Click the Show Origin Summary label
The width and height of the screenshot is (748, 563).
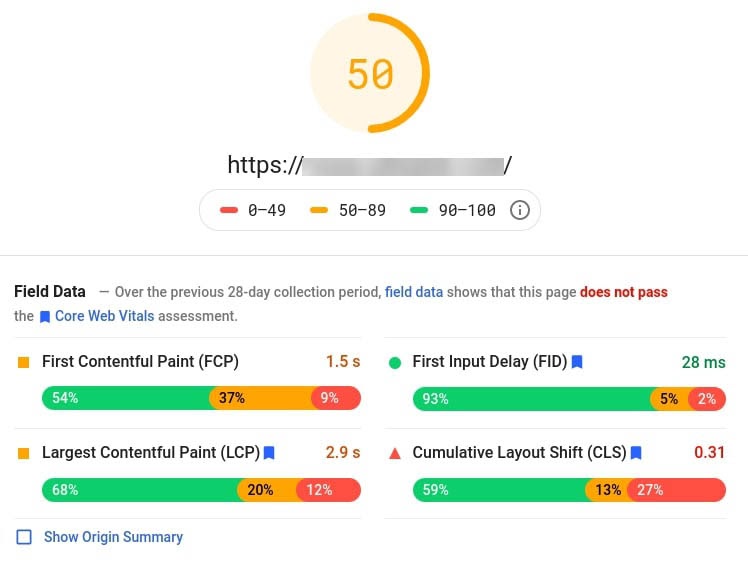113,537
